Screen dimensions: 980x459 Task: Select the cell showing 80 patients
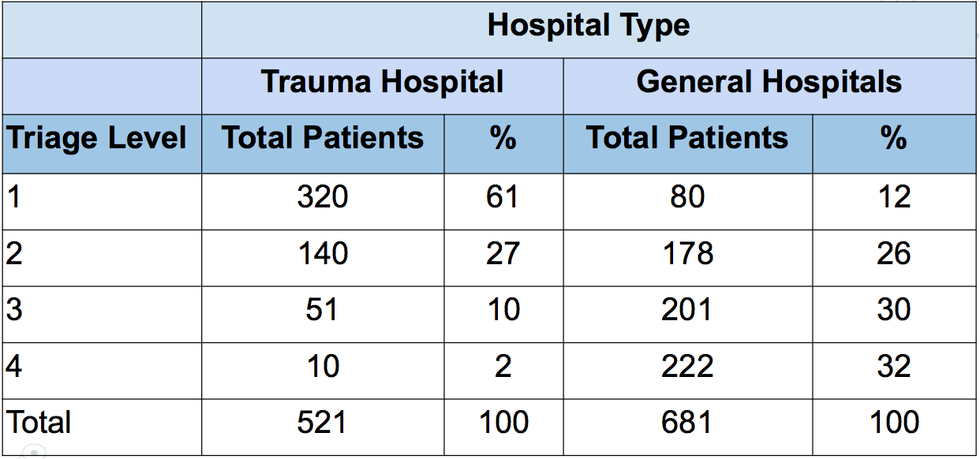687,197
